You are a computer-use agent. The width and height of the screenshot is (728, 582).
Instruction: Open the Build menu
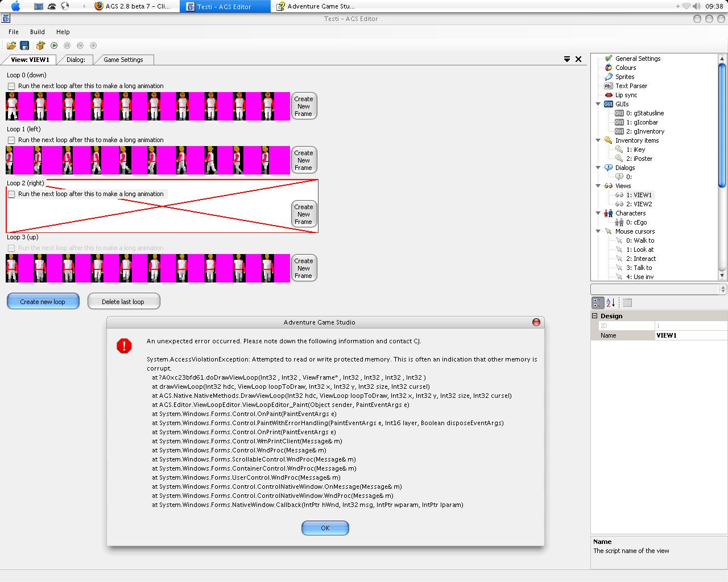tap(38, 32)
